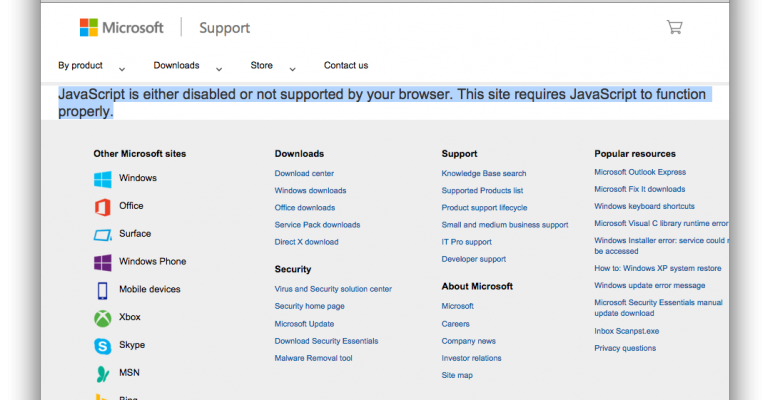Screen dimensions: 770x400
Task: Click the Windows Phone purple icon
Action: [x=103, y=263]
